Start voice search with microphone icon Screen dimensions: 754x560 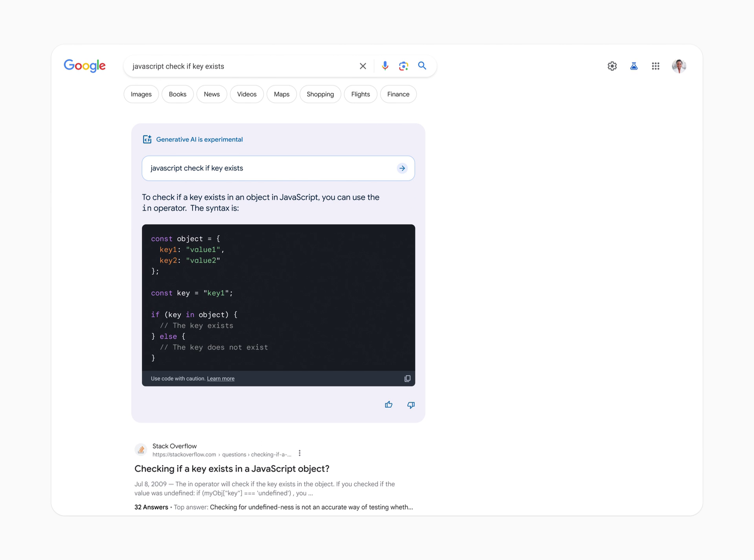[385, 66]
